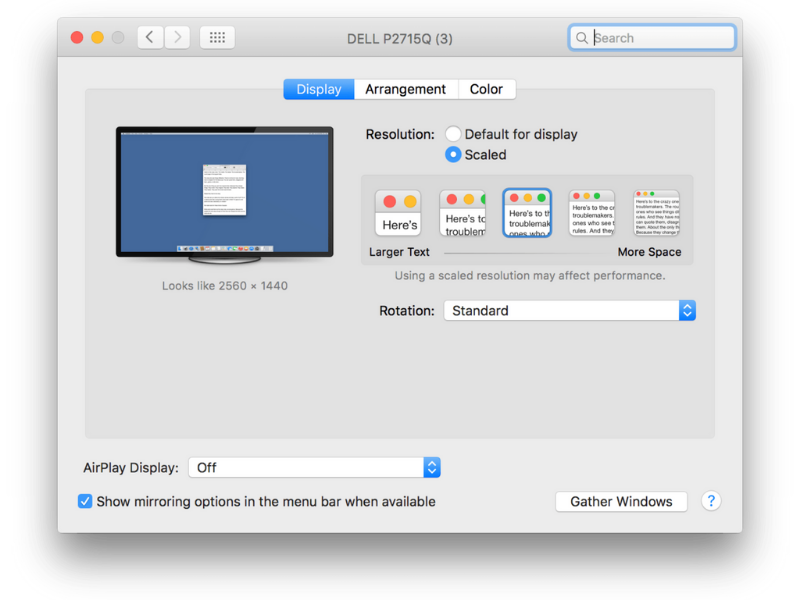Close the window with the red button

[77, 38]
